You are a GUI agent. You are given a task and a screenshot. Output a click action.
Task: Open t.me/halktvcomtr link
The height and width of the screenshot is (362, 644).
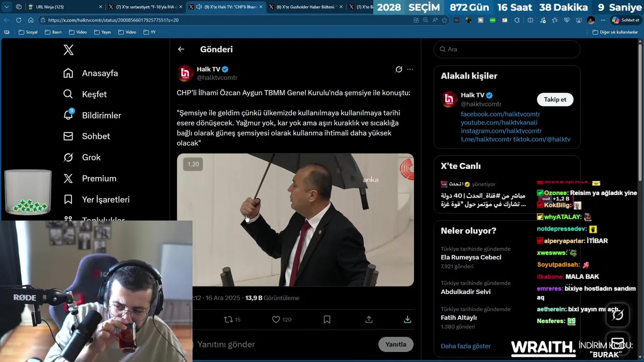pos(486,139)
